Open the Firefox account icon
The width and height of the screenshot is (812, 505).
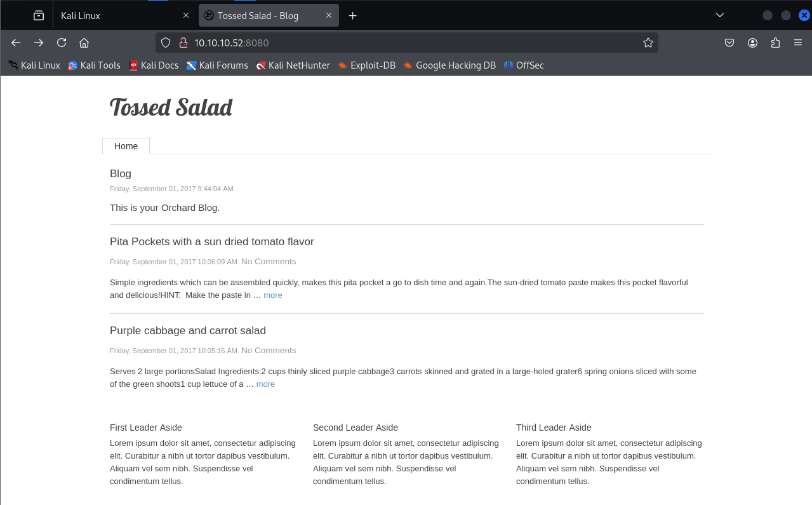752,43
